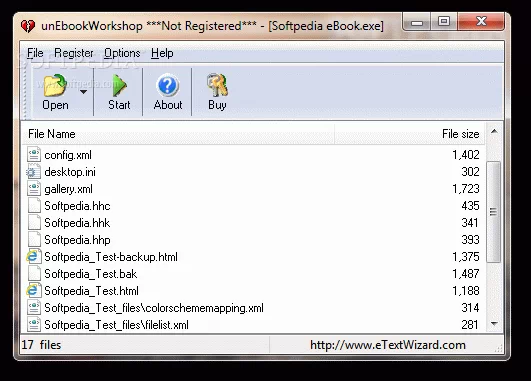This screenshot has height=381, width=531.
Task: Click the 281 file size value
Action: click(x=471, y=325)
